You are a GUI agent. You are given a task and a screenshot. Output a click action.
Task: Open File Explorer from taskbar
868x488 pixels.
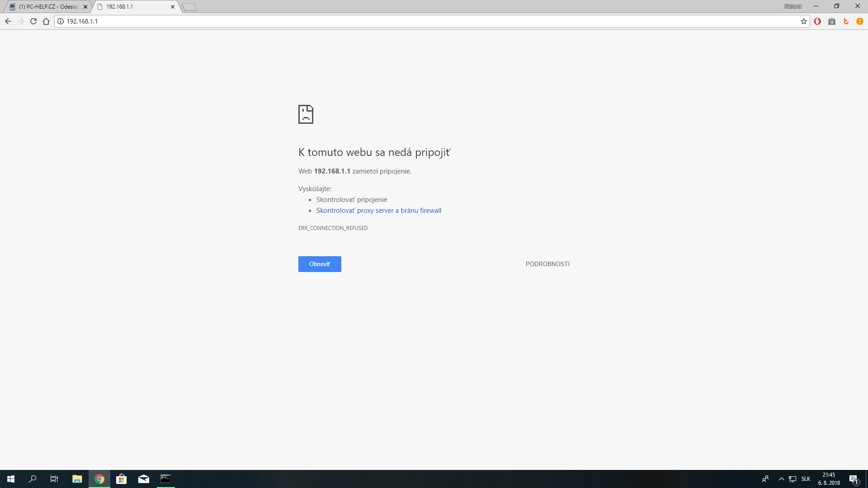pyautogui.click(x=77, y=479)
